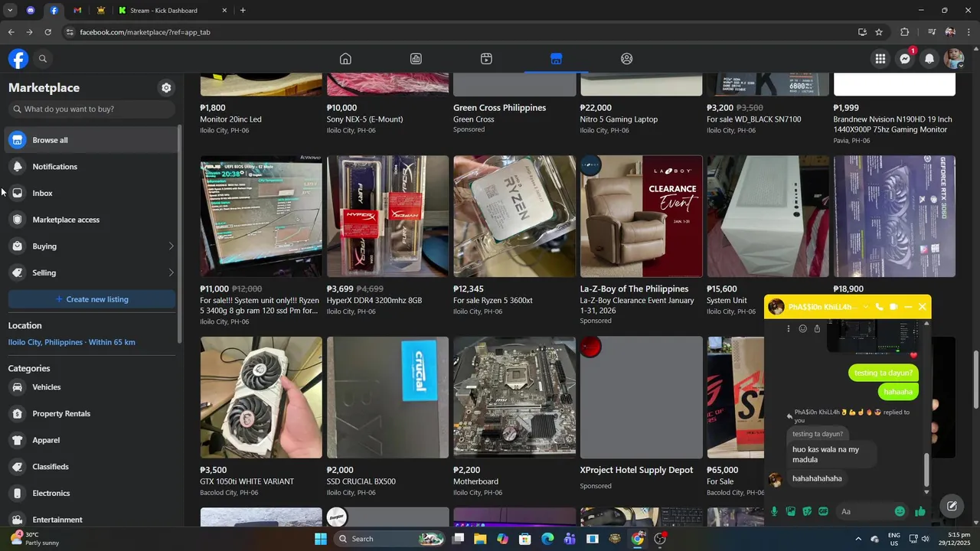Open the Classifieds category
Viewport: 980px width, 551px height.
pyautogui.click(x=92, y=467)
